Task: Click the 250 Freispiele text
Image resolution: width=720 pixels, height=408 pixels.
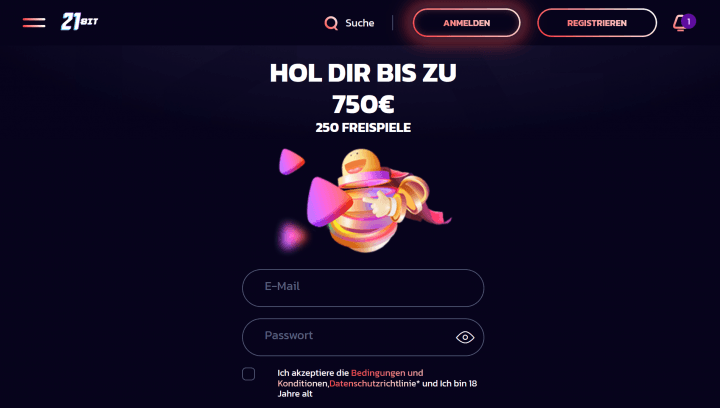Action: click(363, 128)
